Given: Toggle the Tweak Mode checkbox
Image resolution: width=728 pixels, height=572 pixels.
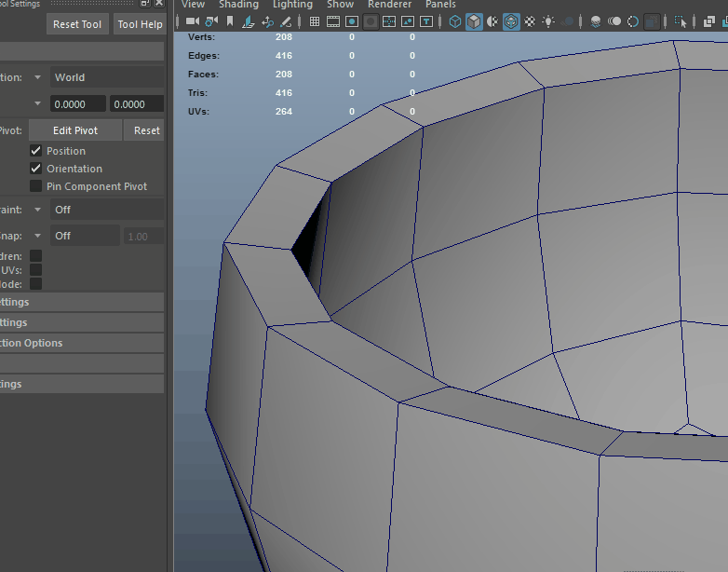Looking at the screenshot, I should pos(35,284).
